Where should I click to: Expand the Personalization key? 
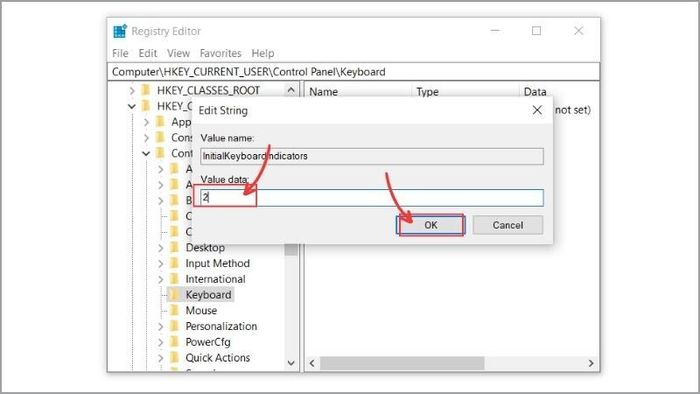(160, 327)
